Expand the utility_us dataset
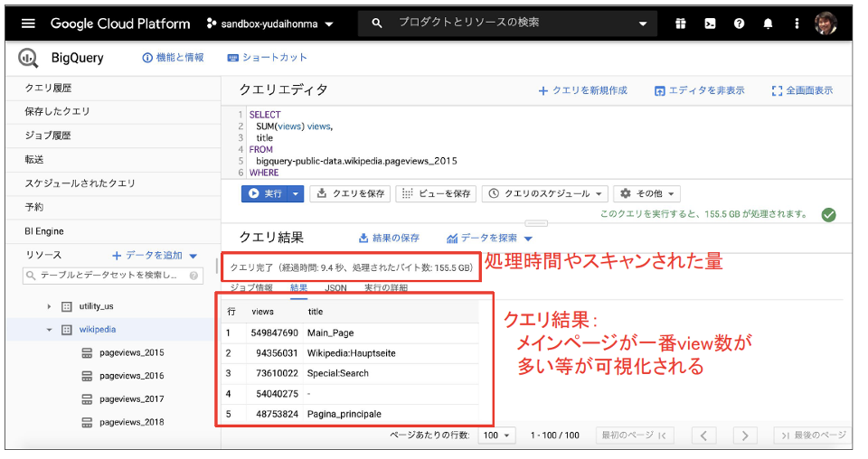The height and width of the screenshot is (459, 868). (49, 306)
